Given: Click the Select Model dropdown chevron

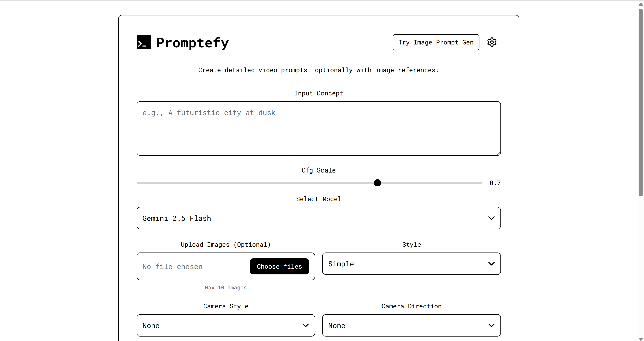Looking at the screenshot, I should click(491, 218).
